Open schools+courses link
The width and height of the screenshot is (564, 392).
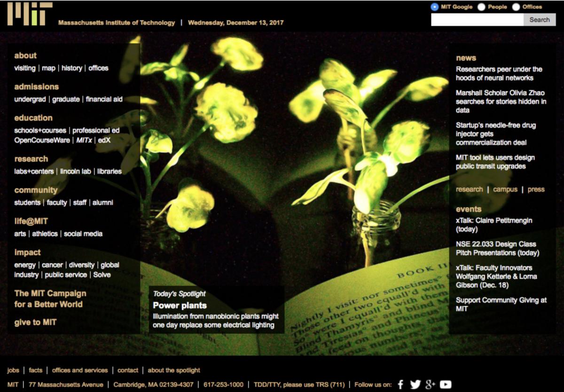coord(40,130)
